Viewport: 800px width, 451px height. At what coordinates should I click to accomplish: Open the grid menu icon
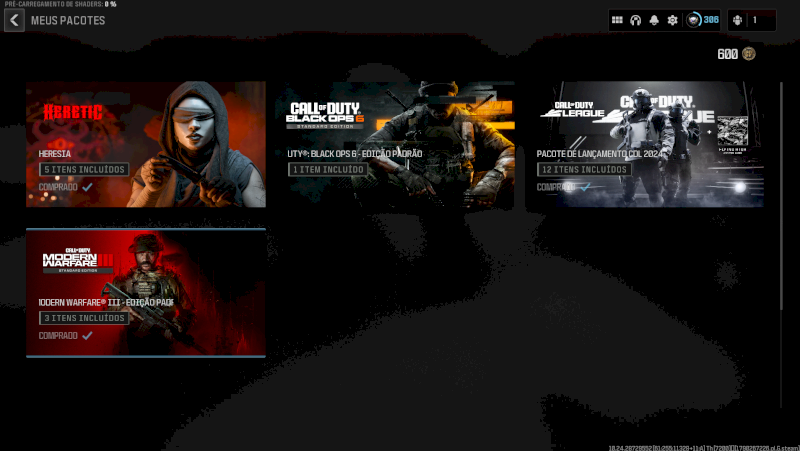coord(617,20)
